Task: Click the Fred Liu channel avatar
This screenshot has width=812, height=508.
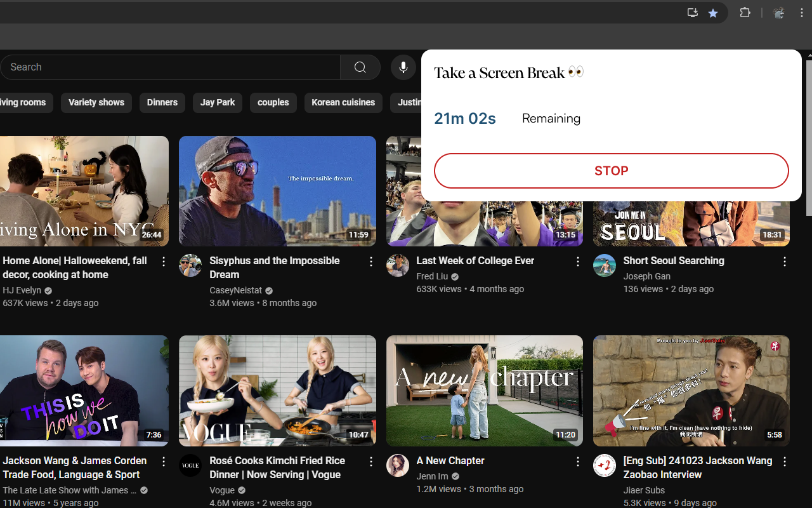Action: pos(398,265)
